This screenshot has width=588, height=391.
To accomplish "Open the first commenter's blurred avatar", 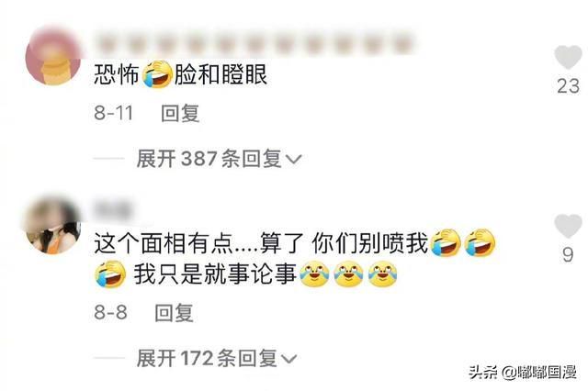I will coord(53,57).
